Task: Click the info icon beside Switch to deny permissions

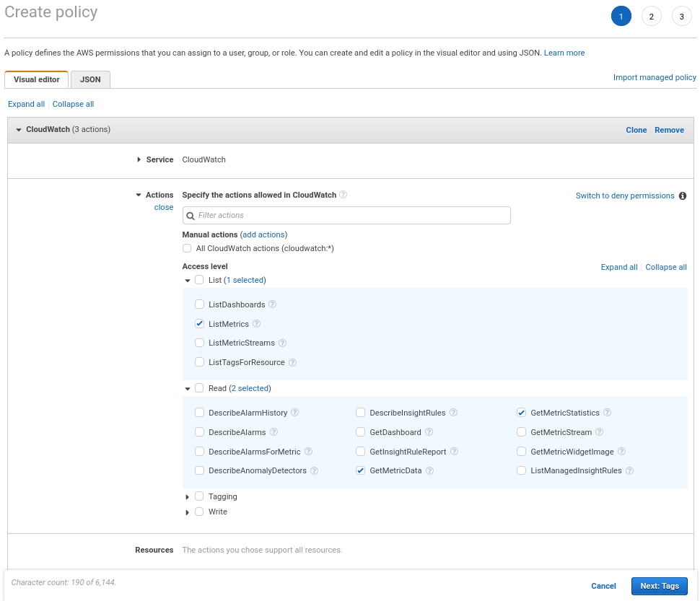Action: click(x=683, y=196)
